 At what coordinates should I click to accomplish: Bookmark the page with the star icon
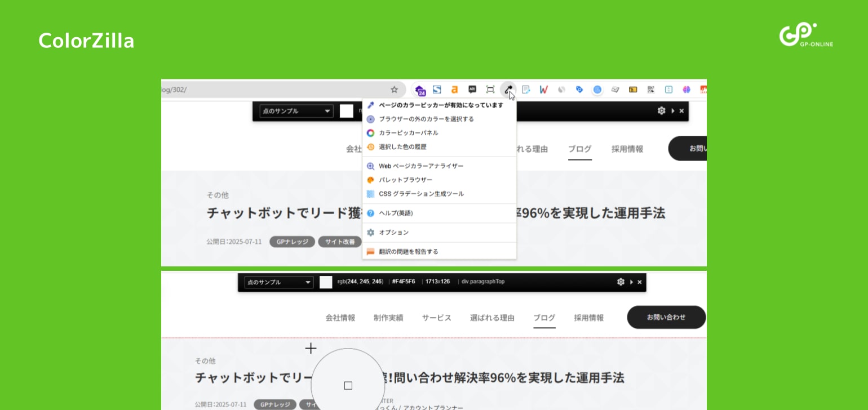click(x=395, y=90)
